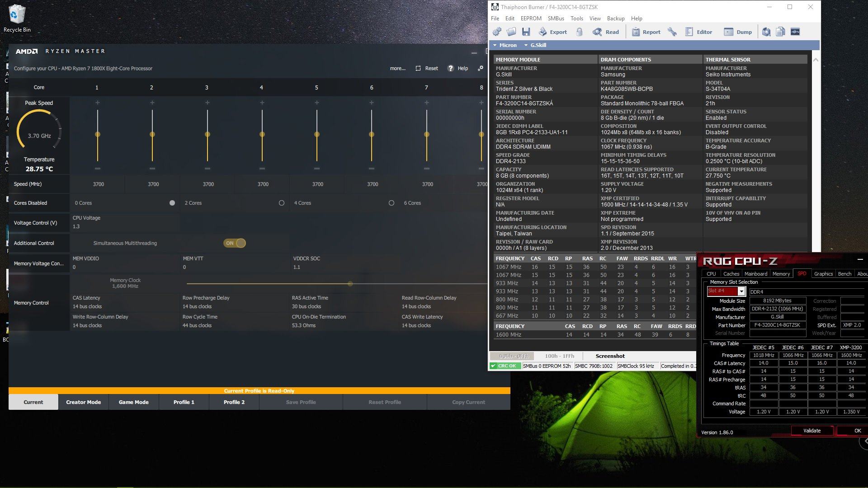Open the 100h - 1FFh address range tab
868x488 pixels.
[x=559, y=356]
